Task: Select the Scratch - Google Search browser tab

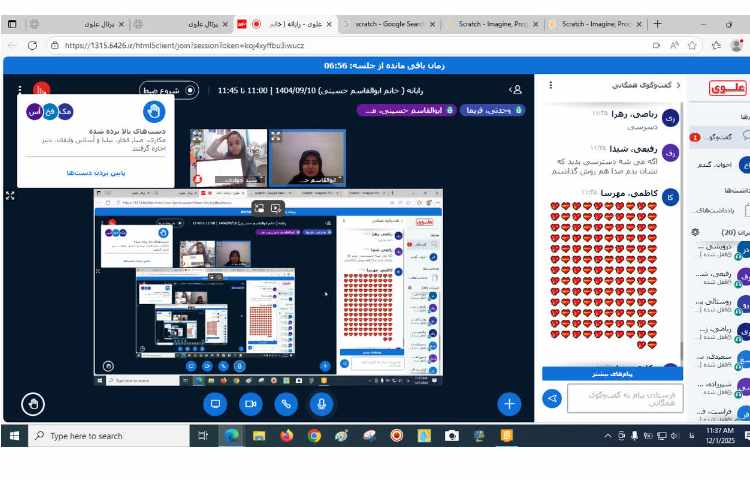Action: tap(384, 23)
